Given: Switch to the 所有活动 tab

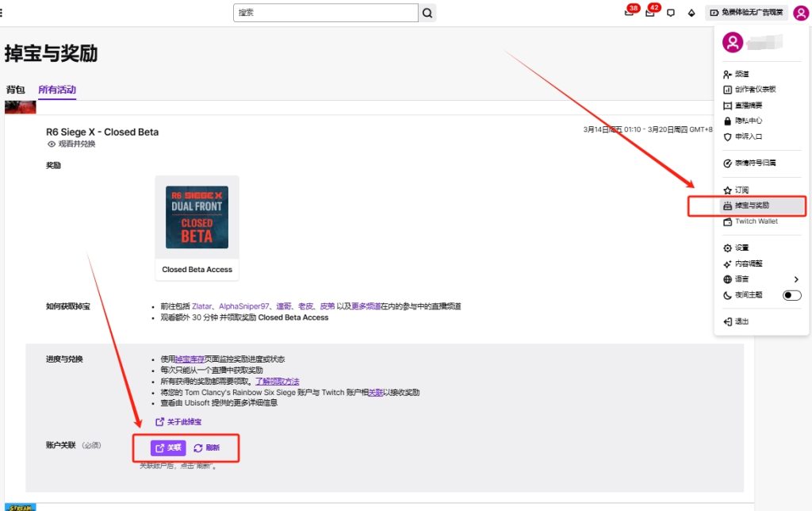Looking at the screenshot, I should [57, 90].
